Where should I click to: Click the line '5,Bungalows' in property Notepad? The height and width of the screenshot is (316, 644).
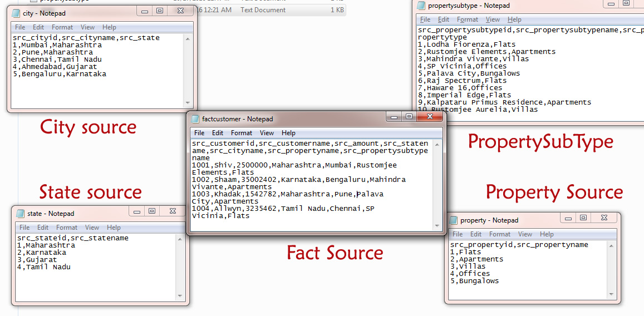[x=475, y=281]
